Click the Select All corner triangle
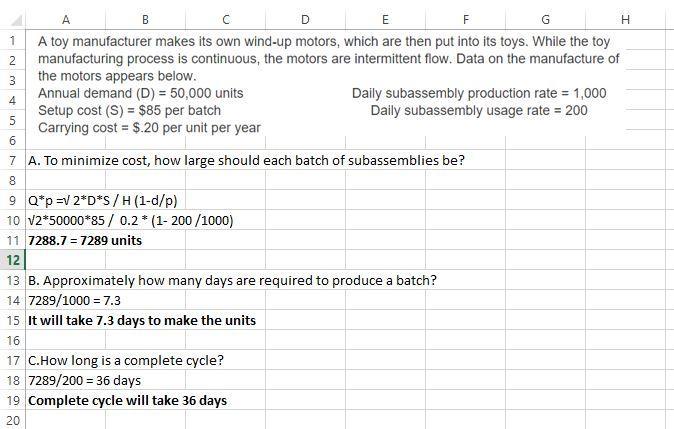 coord(13,19)
